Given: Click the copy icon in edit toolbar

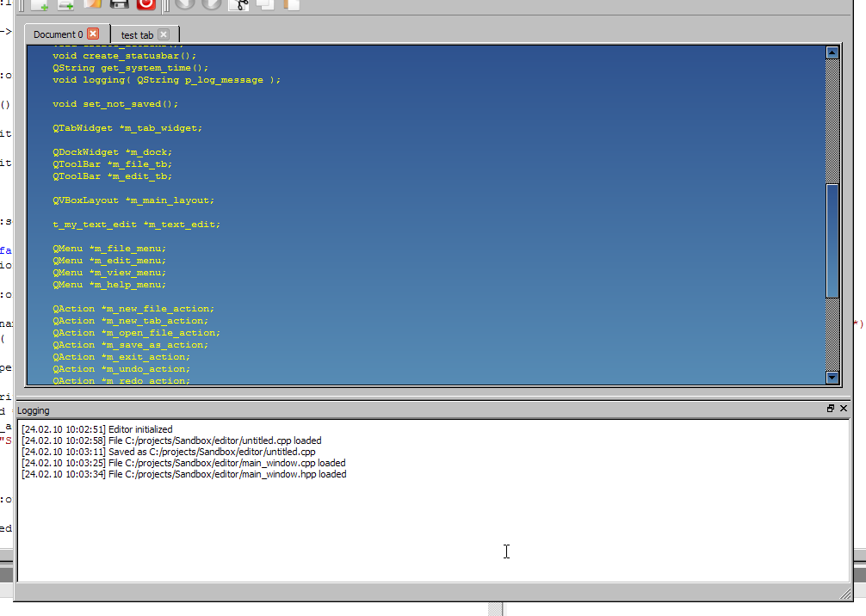Looking at the screenshot, I should pos(265,5).
